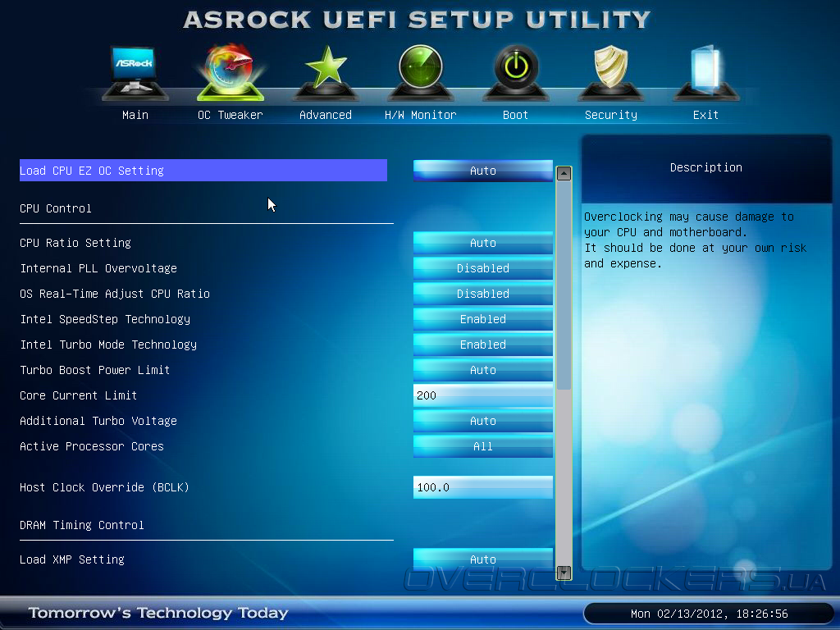Viewport: 840px width, 630px height.
Task: Toggle Intel Turbo Mode Technology Enabled value
Action: pyautogui.click(x=482, y=345)
